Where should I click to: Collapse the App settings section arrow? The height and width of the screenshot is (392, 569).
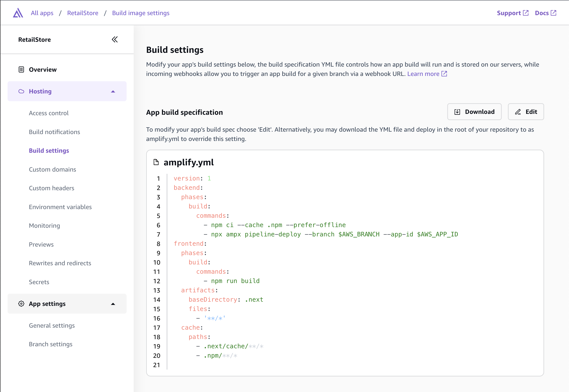[113, 304]
